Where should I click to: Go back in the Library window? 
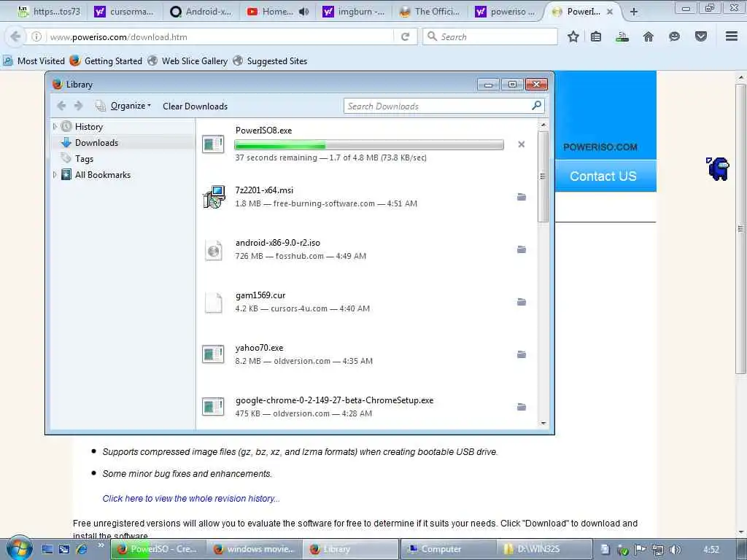[x=61, y=106]
